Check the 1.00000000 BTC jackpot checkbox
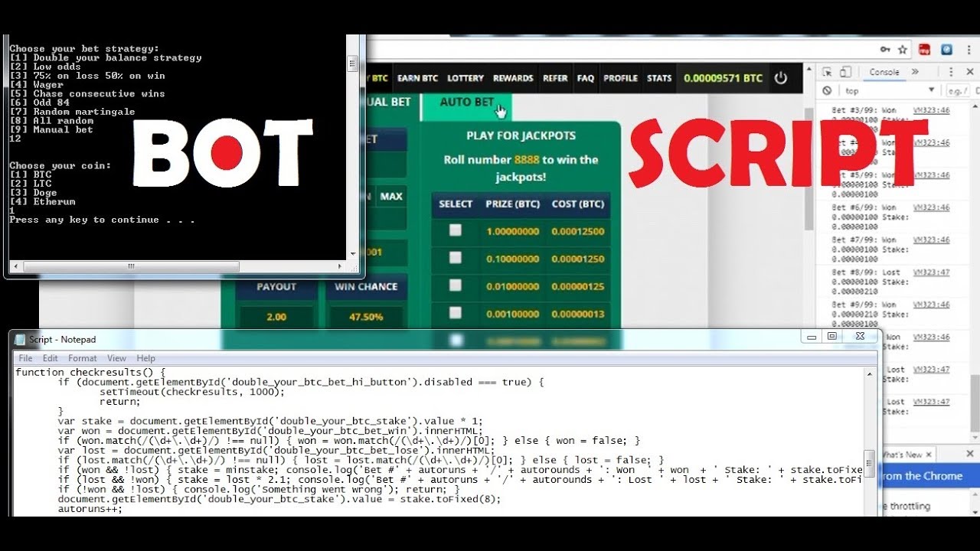The height and width of the screenshot is (551, 980). point(456,230)
